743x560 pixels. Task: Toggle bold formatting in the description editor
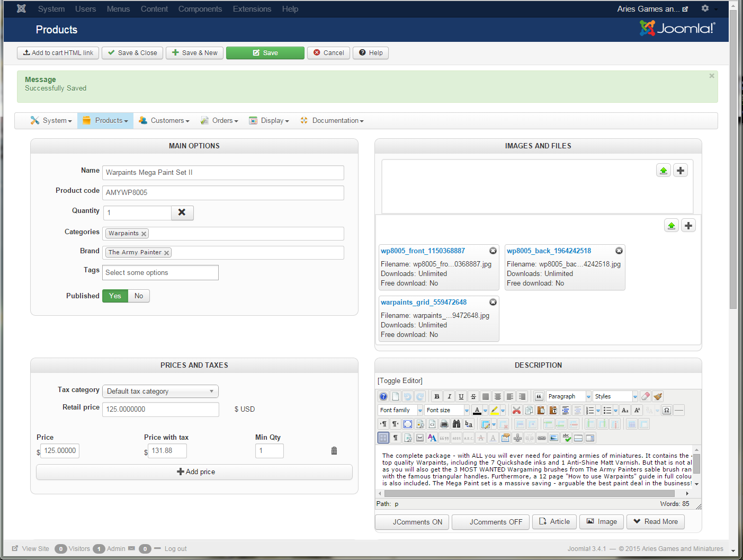click(437, 396)
